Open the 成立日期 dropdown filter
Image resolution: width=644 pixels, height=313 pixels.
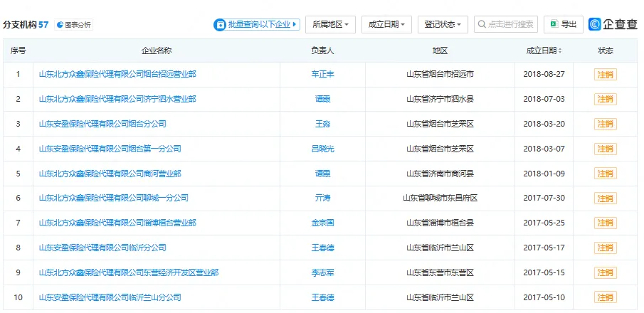click(386, 24)
